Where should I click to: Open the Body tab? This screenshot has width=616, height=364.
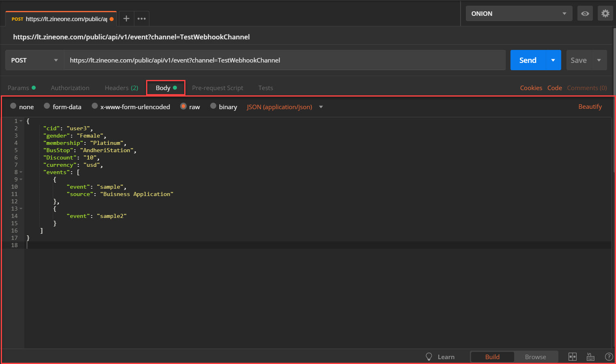click(166, 88)
